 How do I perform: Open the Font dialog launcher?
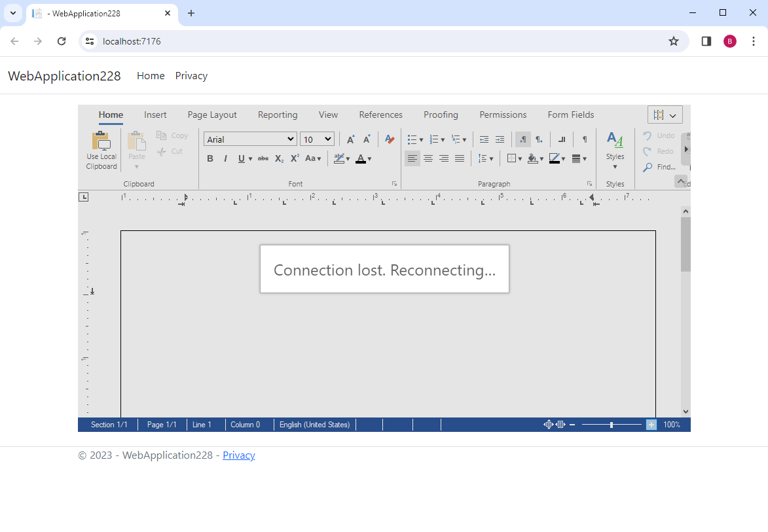tap(394, 184)
